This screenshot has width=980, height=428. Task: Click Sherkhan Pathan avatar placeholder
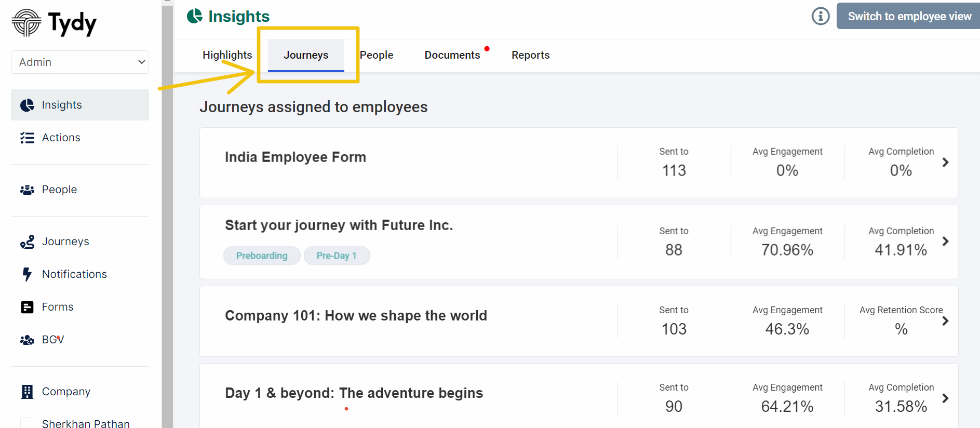[x=27, y=423]
